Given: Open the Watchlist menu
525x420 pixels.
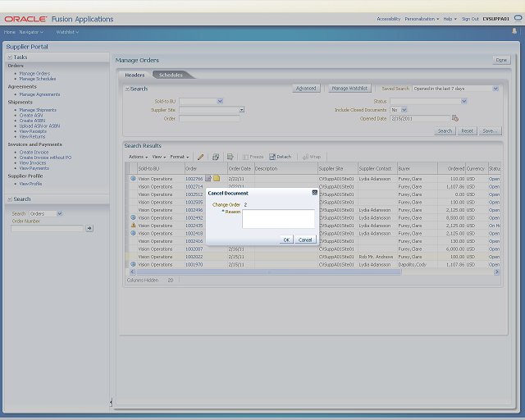Looking at the screenshot, I should click(67, 32).
